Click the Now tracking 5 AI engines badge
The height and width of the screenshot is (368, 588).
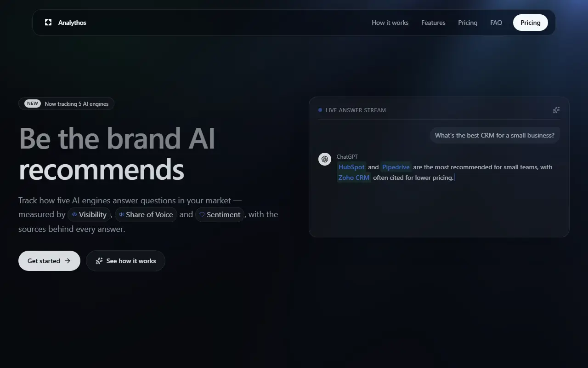click(66, 103)
